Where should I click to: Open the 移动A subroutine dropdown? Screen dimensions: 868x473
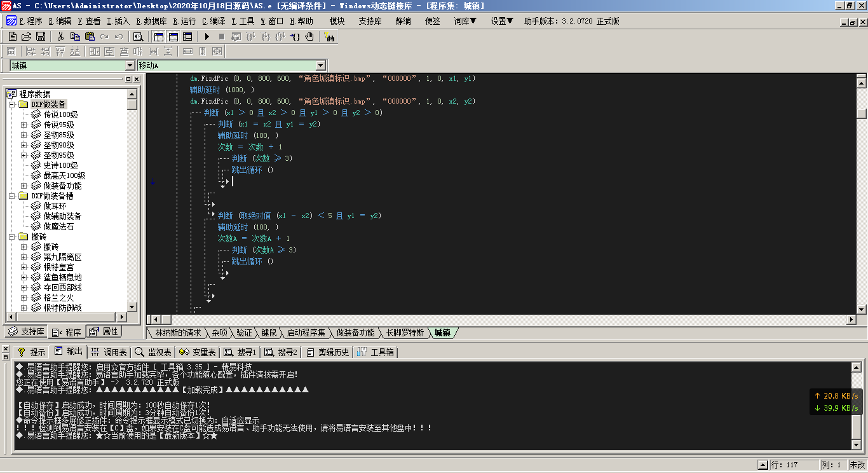(x=320, y=65)
